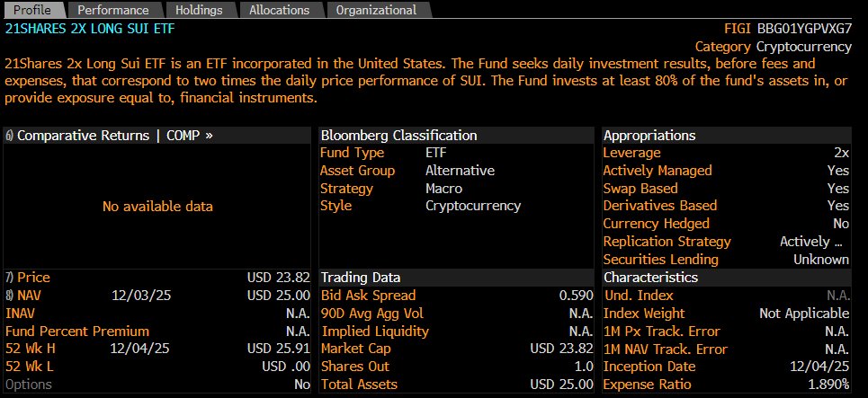Go to the Organizational tab
The height and width of the screenshot is (398, 868).
(x=376, y=10)
